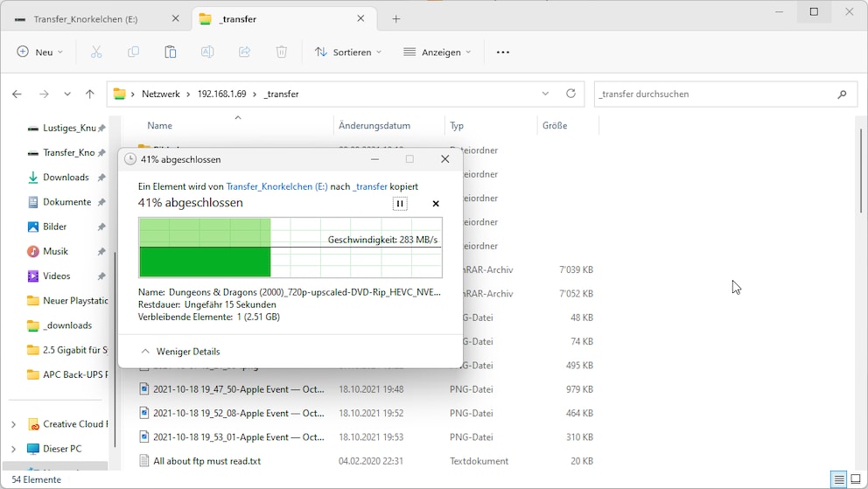Pause the copy operation
Image resolution: width=868 pixels, height=489 pixels.
[400, 204]
